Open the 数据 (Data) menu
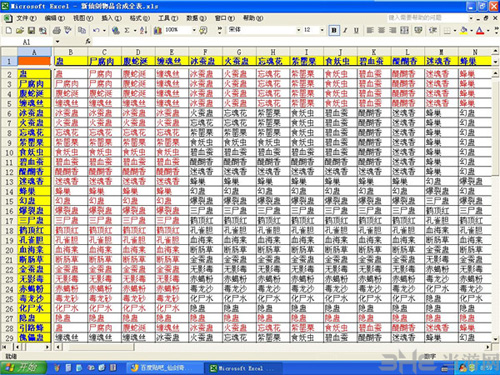The image size is (500, 375). (x=196, y=18)
